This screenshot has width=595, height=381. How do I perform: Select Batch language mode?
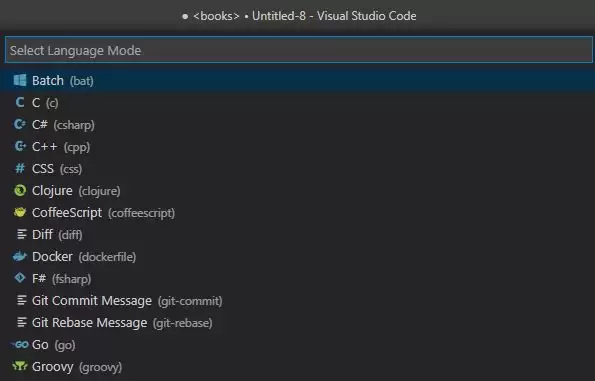[x=298, y=80]
